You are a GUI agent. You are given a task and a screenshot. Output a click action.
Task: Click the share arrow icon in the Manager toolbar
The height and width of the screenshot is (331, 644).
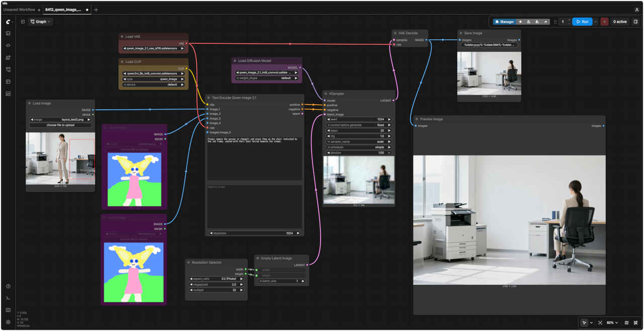546,22
